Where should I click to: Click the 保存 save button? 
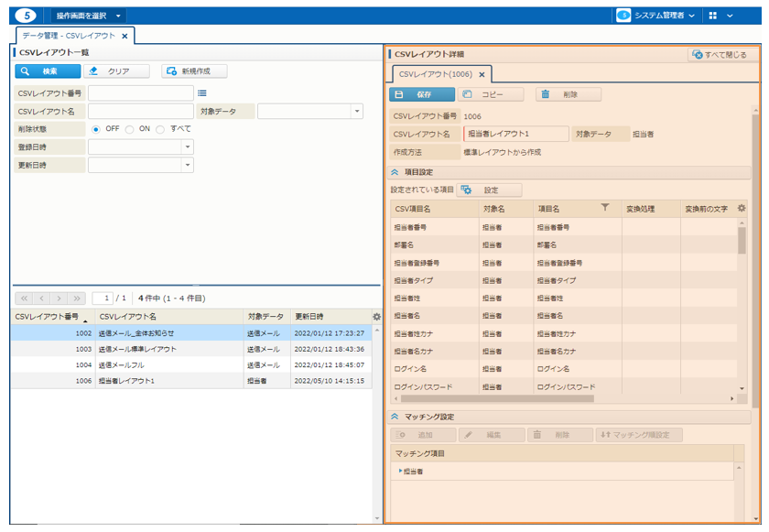tap(422, 94)
